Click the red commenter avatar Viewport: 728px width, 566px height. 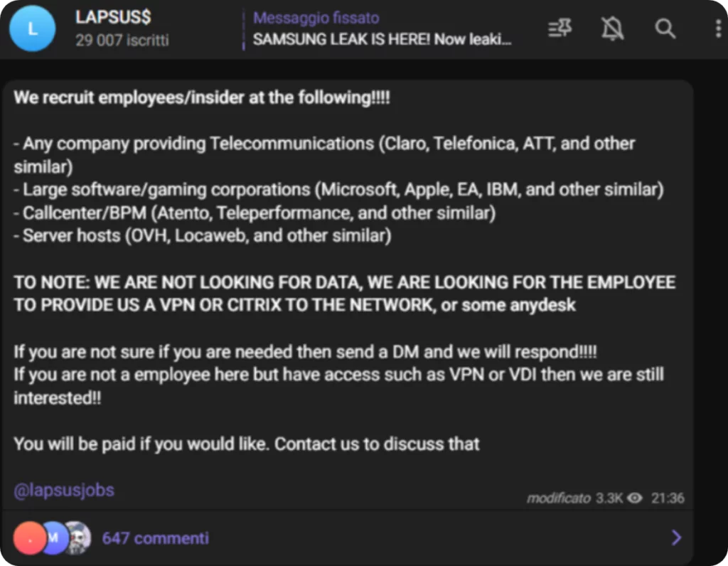coord(30,538)
